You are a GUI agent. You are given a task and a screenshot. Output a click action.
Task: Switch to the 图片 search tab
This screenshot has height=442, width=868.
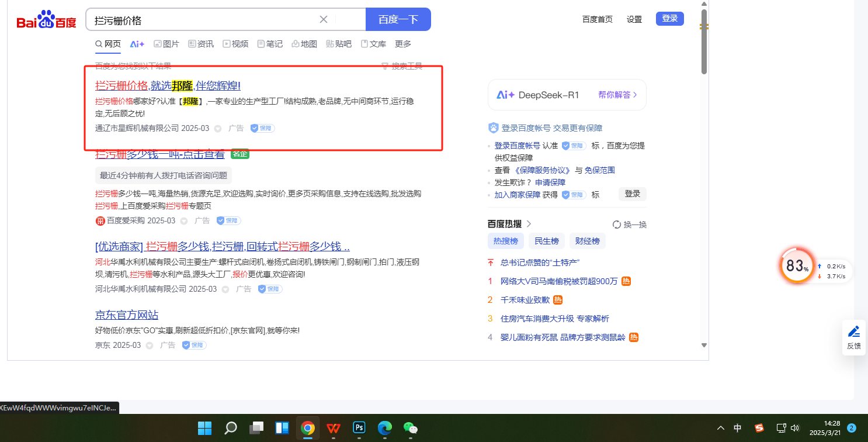pos(166,44)
